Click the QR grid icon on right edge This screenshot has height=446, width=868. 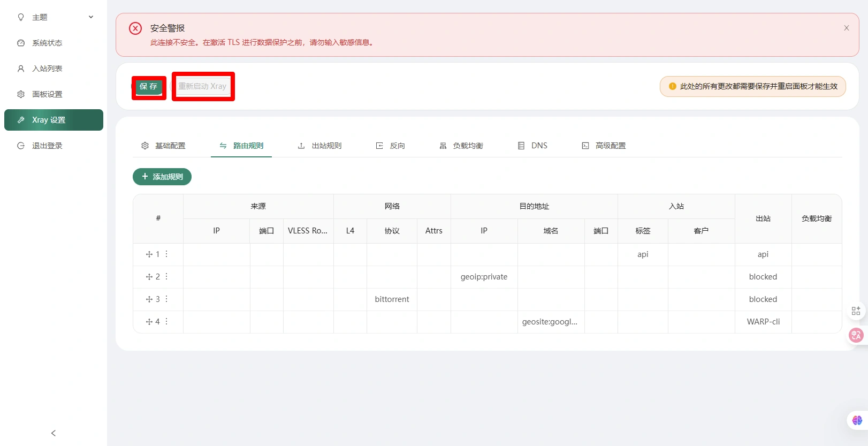[x=856, y=311]
